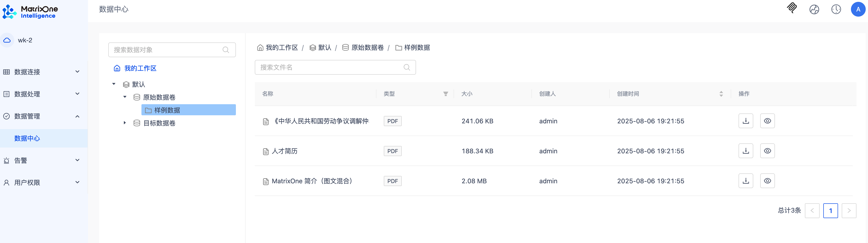Viewport: 868px width, 243px height.
Task: Open the top-bar paperclip attachment icon
Action: pyautogui.click(x=792, y=8)
